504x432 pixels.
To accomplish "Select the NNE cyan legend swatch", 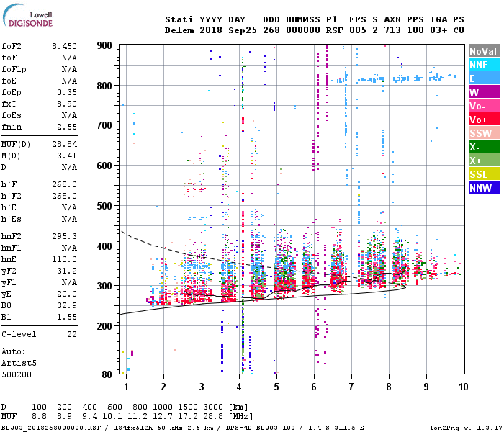I will [484, 65].
